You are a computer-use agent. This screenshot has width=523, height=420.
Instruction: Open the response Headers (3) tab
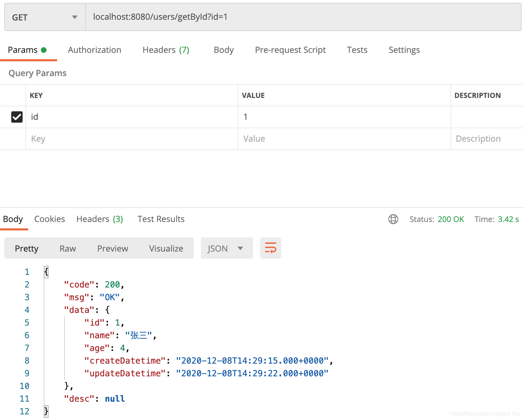pyautogui.click(x=100, y=219)
